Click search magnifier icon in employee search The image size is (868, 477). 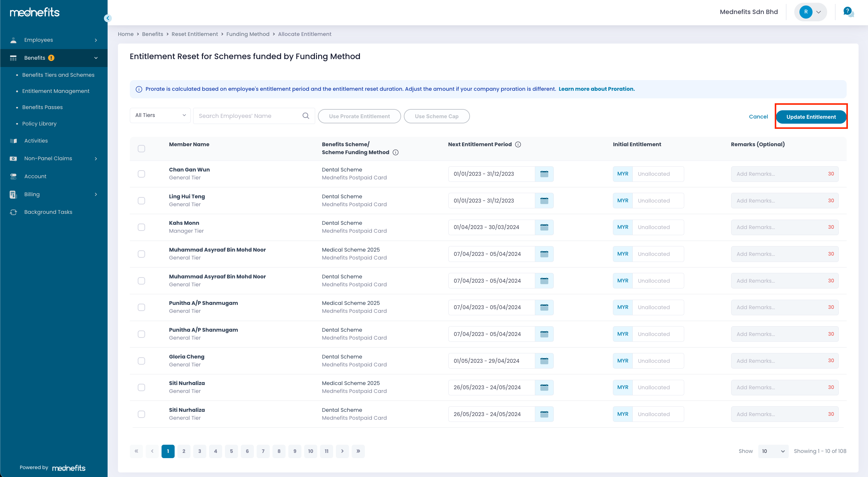pos(306,116)
